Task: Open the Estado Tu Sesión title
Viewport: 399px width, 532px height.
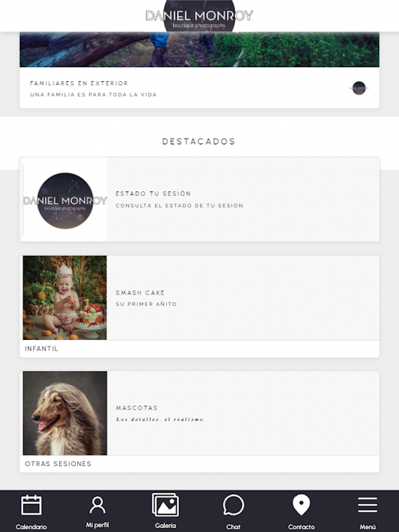Action: click(x=153, y=194)
